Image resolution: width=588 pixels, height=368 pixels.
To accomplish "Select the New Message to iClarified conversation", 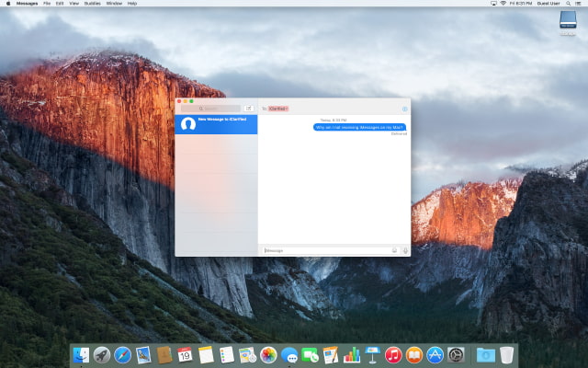I will 216,123.
